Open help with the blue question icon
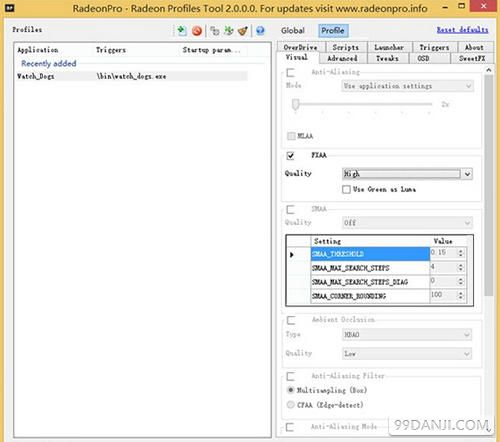Screen dimensions: 500x442 (260, 31)
